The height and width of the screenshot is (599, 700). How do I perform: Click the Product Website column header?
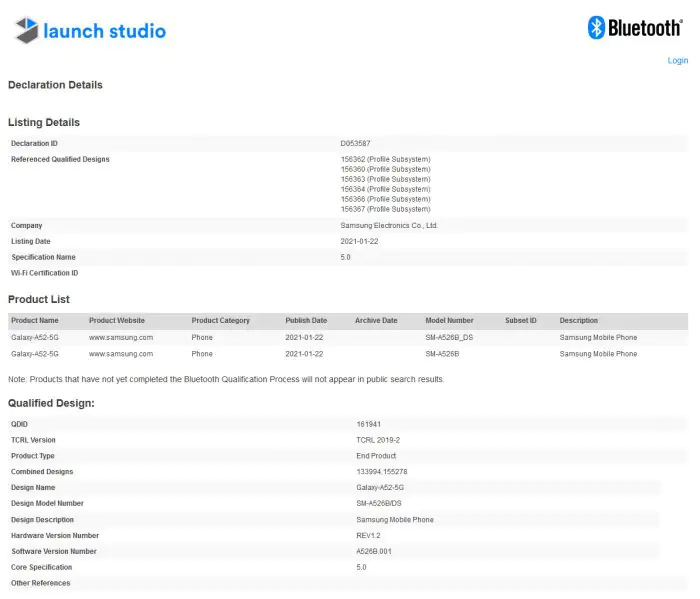pyautogui.click(x=117, y=320)
